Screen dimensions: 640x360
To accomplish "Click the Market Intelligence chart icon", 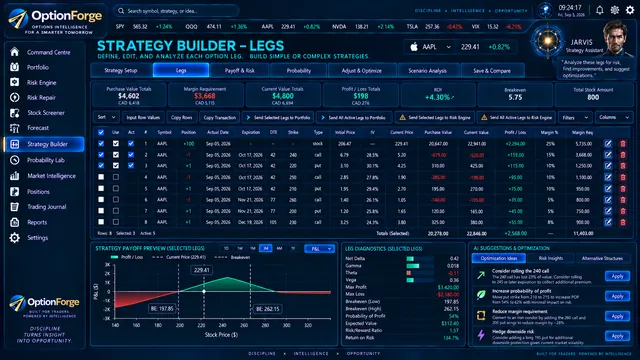I will 15,176.
